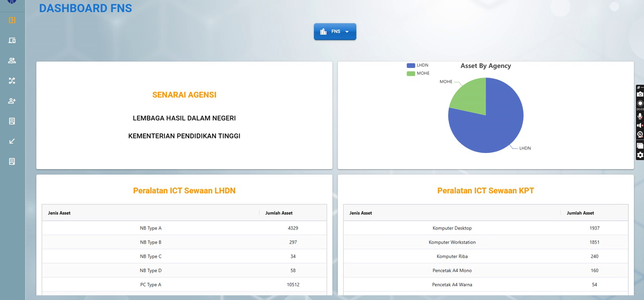Click the Asset By Agency chart title
The width and height of the screenshot is (644, 300).
pyautogui.click(x=486, y=66)
